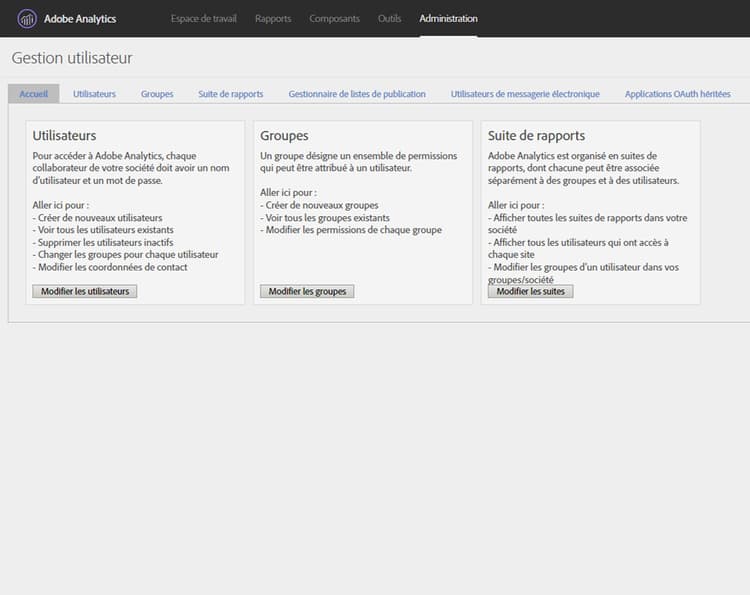The height and width of the screenshot is (595, 750).
Task: Switch to the Groupes tab
Action: point(157,94)
